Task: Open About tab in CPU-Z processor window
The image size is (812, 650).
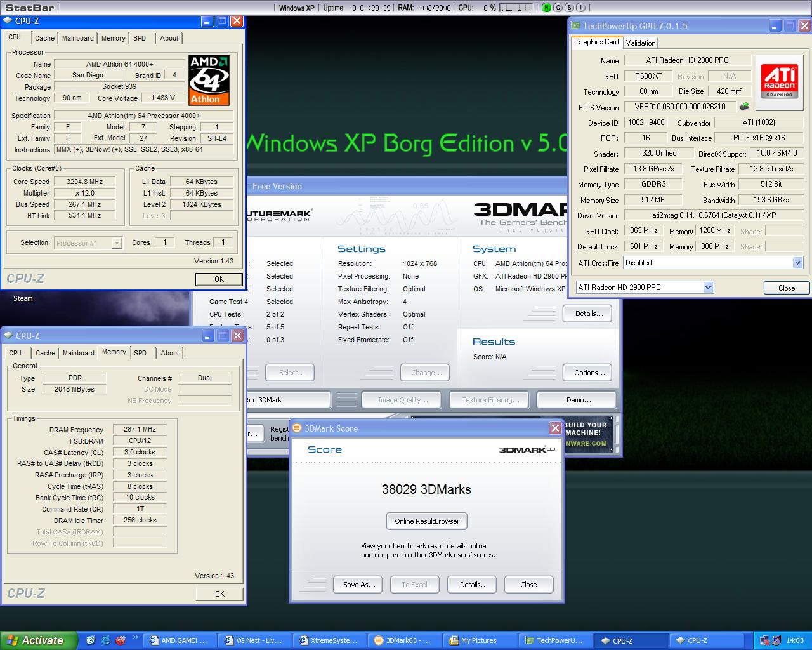Action: pos(169,38)
